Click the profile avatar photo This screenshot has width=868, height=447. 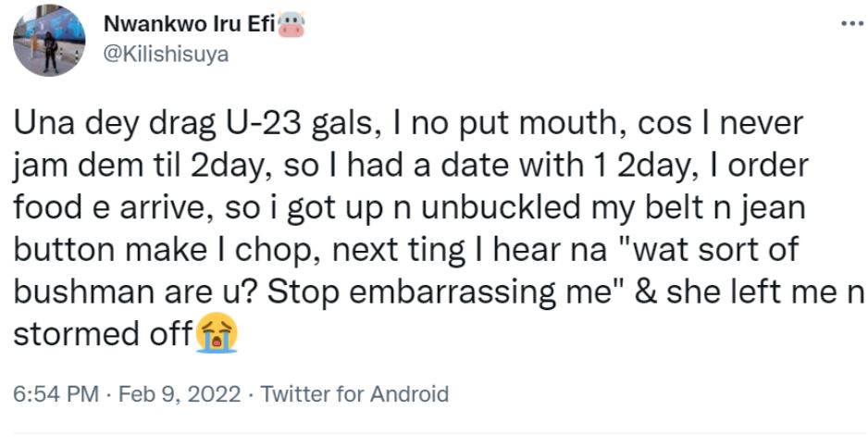(x=50, y=41)
